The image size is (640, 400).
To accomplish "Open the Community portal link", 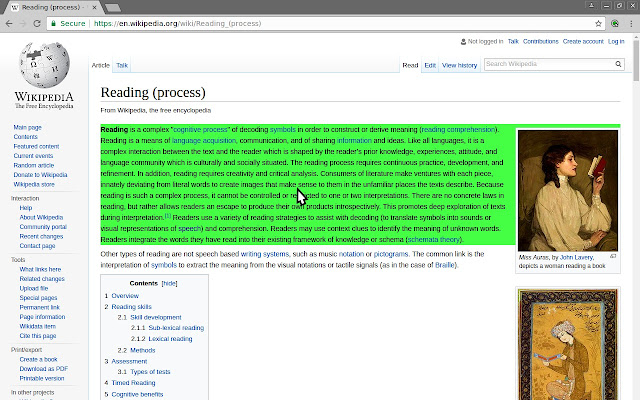I will 43,227.
